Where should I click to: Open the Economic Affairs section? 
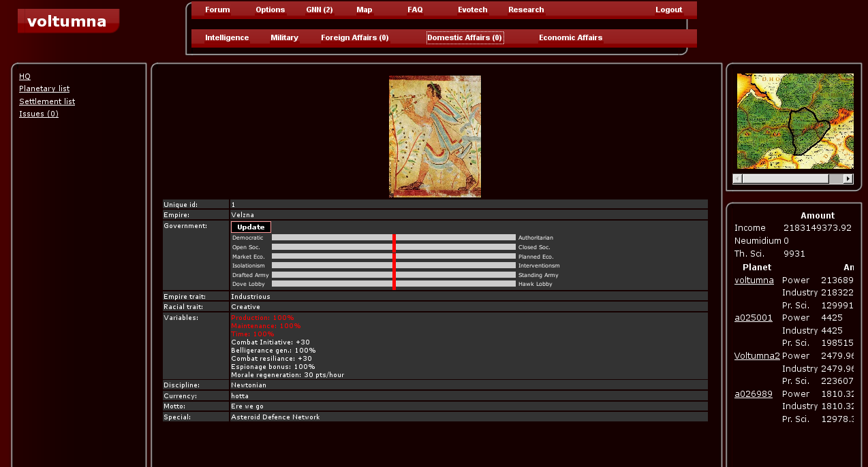[570, 37]
